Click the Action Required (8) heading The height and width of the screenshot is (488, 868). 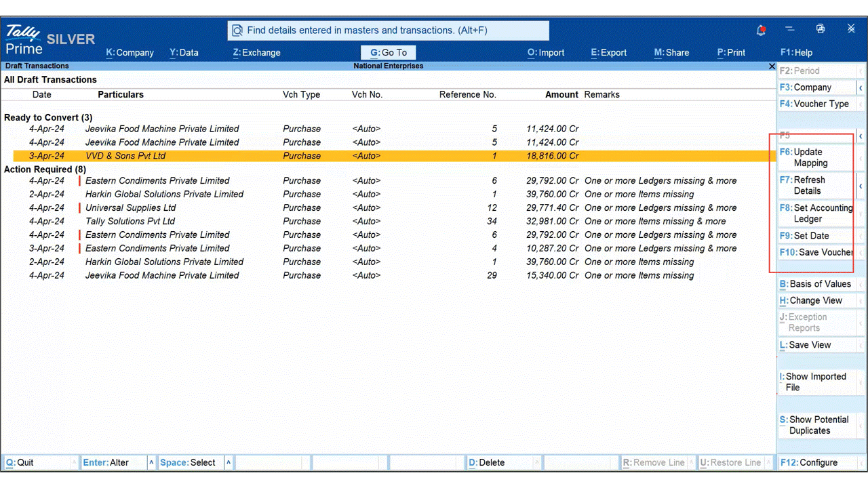45,169
